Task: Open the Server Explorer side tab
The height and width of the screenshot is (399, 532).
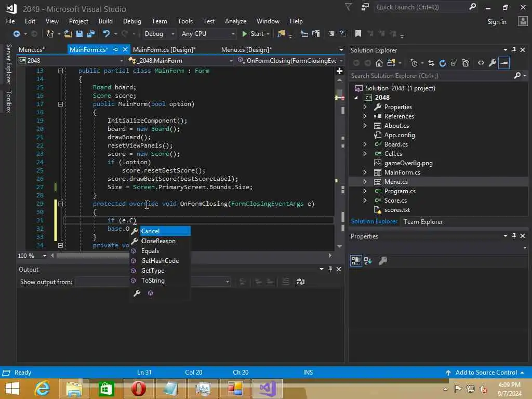Action: (x=8, y=64)
